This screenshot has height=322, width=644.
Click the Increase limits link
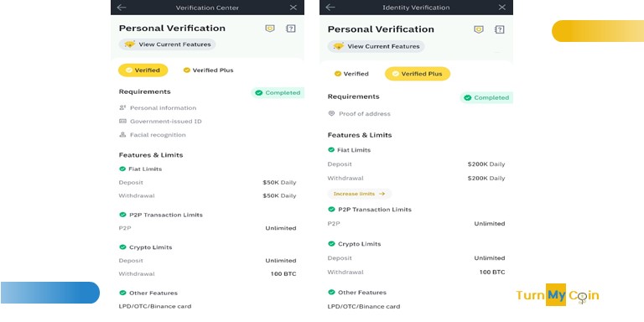click(360, 194)
